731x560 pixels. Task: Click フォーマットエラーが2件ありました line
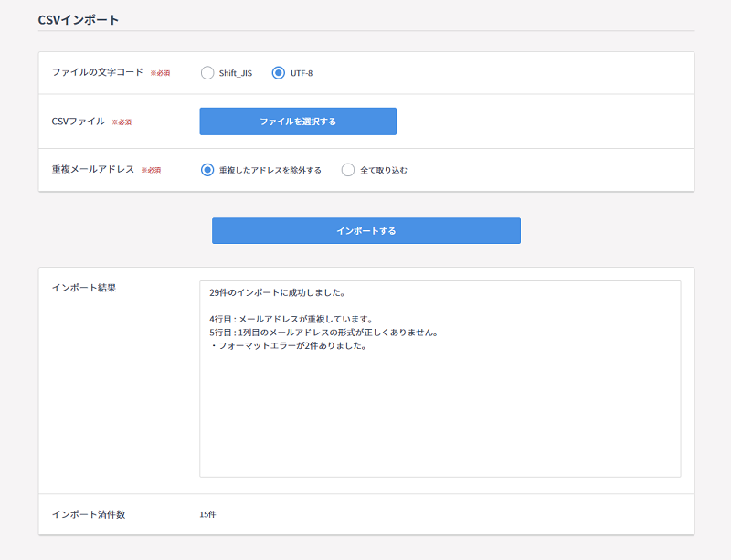coord(288,345)
